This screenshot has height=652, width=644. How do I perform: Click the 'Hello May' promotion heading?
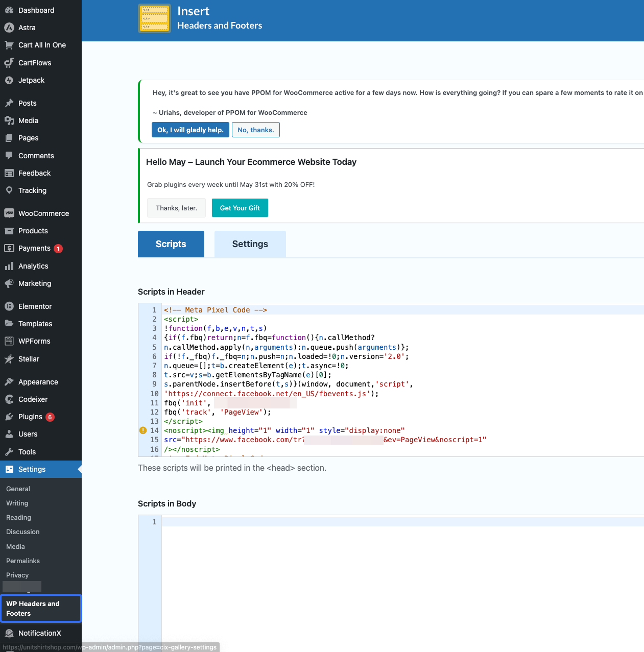251,162
